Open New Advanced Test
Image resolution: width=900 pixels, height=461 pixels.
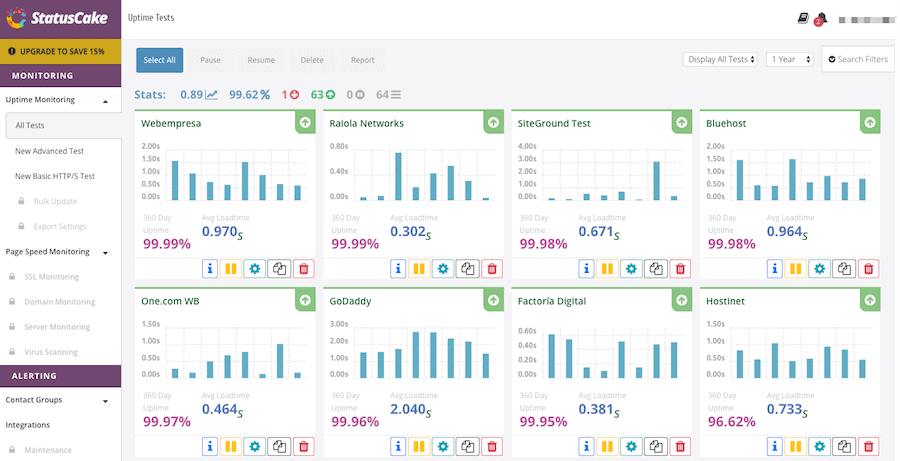click(x=49, y=151)
